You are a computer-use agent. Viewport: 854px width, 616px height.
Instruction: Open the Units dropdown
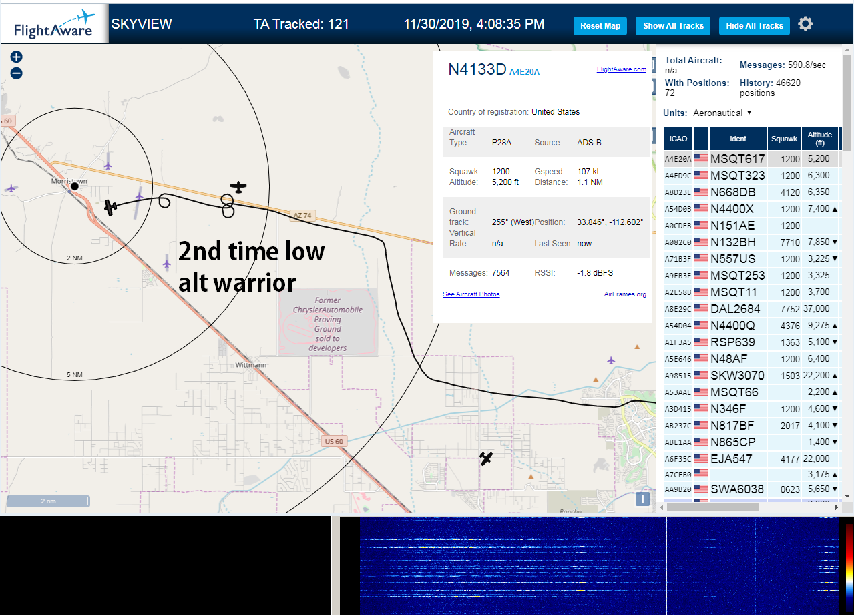(x=722, y=113)
